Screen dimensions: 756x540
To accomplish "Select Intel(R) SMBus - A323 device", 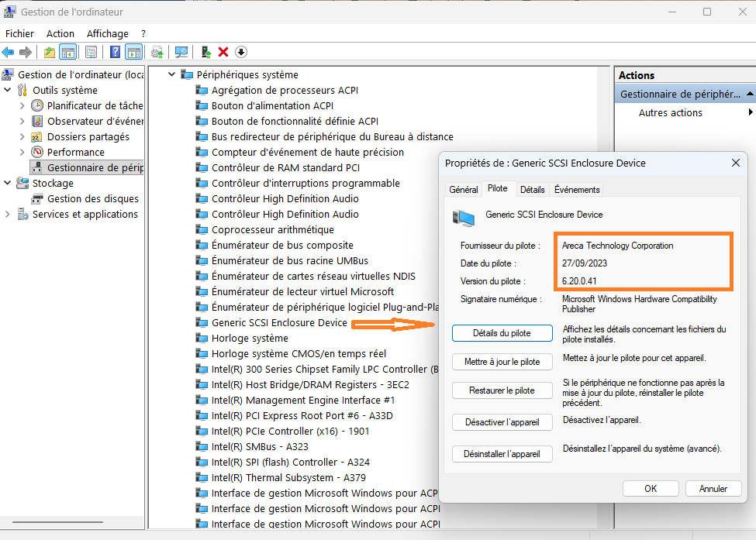I will (260, 446).
